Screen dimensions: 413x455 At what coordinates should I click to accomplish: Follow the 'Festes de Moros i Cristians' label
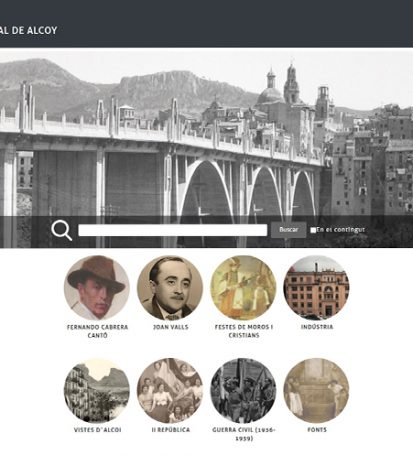pyautogui.click(x=244, y=331)
